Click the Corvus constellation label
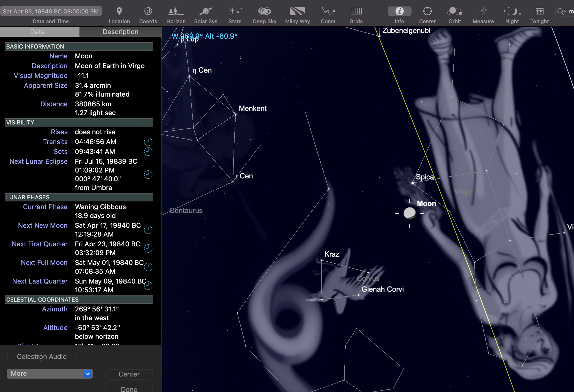The image size is (574, 392). click(x=368, y=279)
